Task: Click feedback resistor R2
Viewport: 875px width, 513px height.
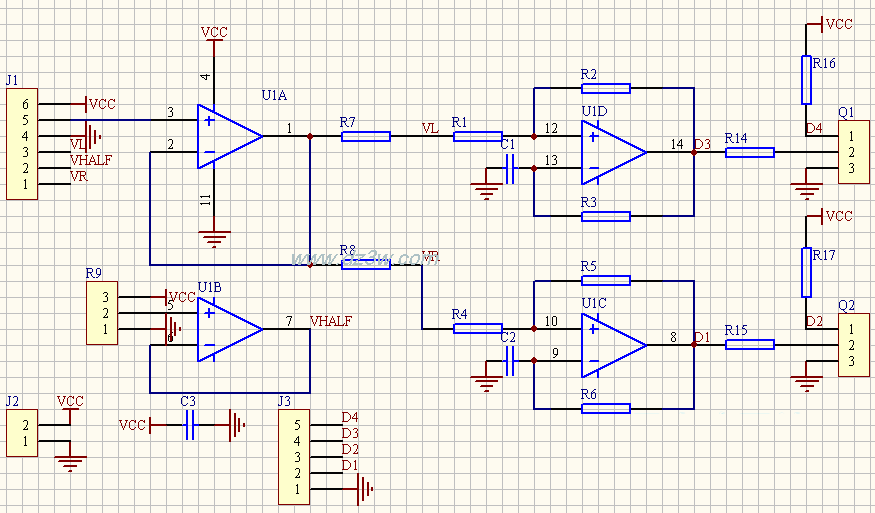Action: (605, 88)
